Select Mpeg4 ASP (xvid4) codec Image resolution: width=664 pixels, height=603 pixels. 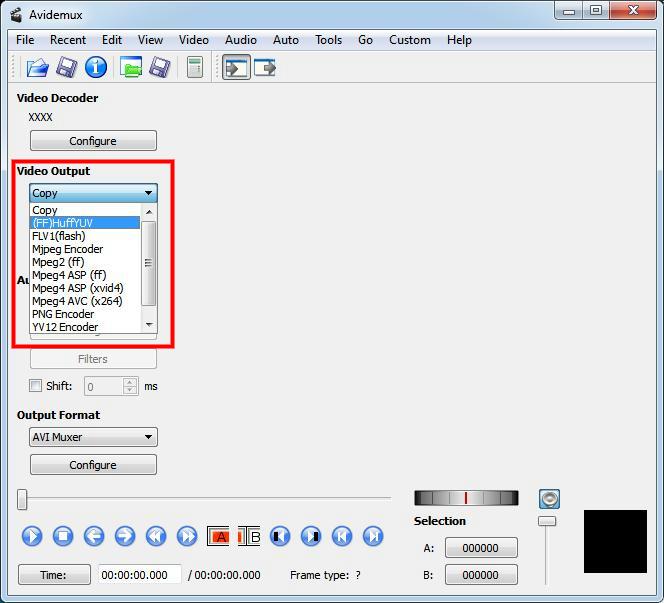pyautogui.click(x=85, y=288)
